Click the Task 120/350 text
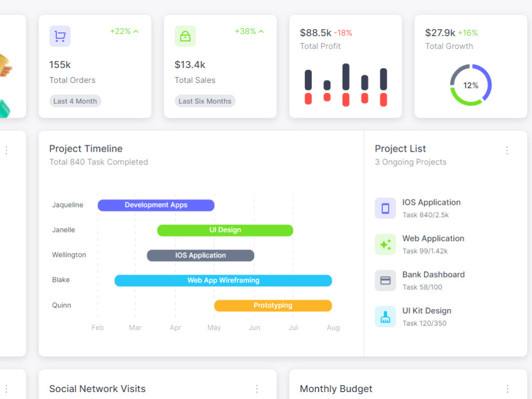 click(424, 323)
